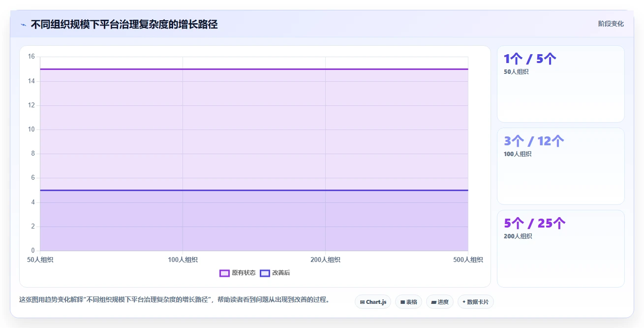This screenshot has width=644, height=328.
Task: Click the y-axis label 10
Action: pos(31,130)
